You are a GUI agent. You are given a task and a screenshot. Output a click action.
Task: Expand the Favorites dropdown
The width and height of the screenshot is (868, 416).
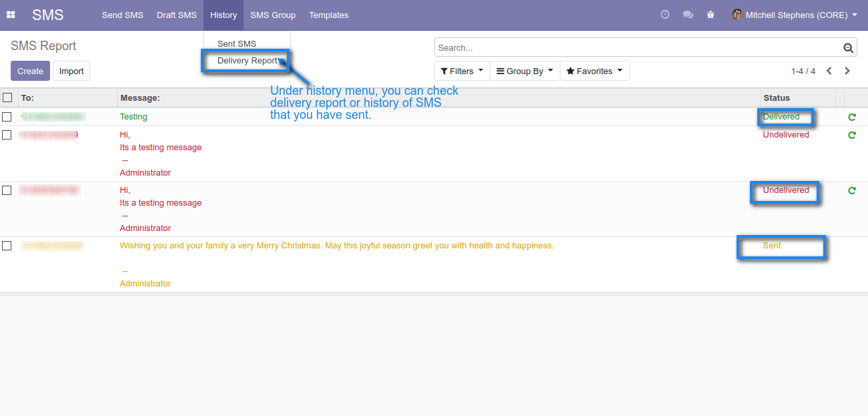coord(594,71)
